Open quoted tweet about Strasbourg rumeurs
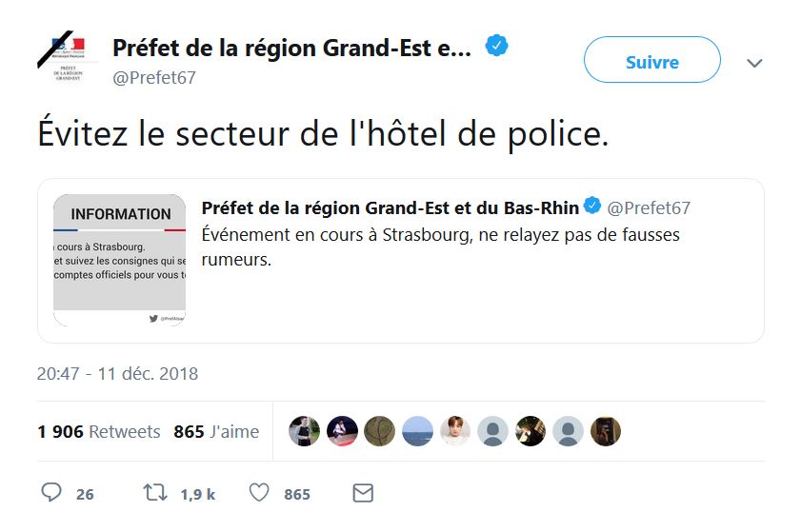 click(401, 261)
